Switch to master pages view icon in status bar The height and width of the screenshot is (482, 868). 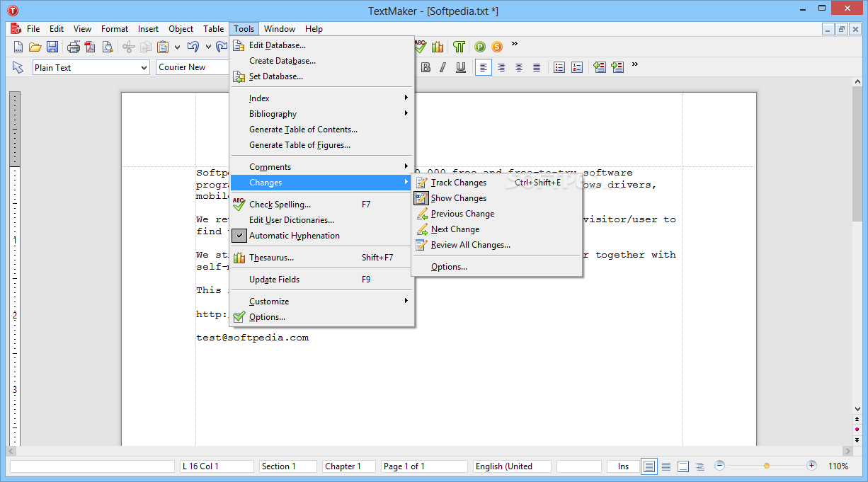pyautogui.click(x=683, y=466)
